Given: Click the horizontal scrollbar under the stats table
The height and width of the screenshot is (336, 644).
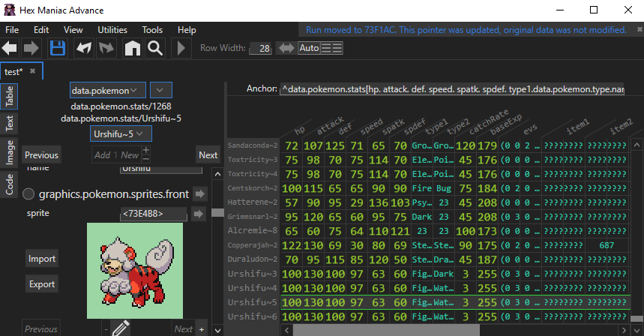Looking at the screenshot, I should (450, 330).
